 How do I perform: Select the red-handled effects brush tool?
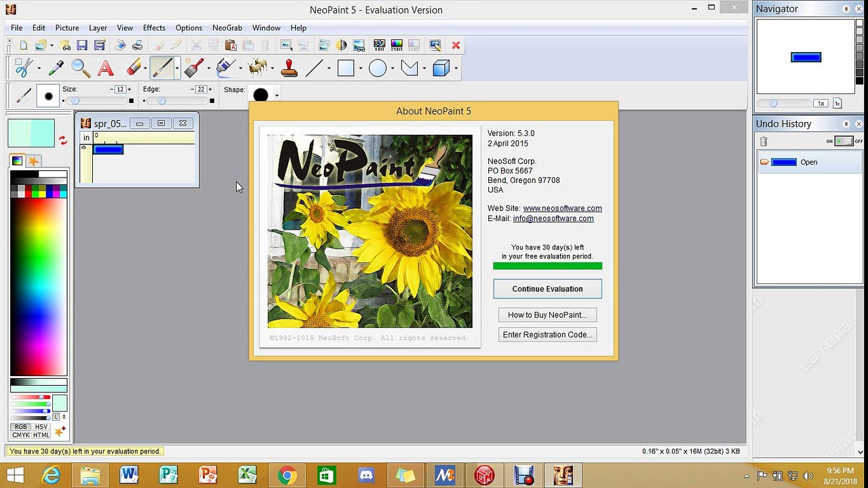(x=194, y=68)
